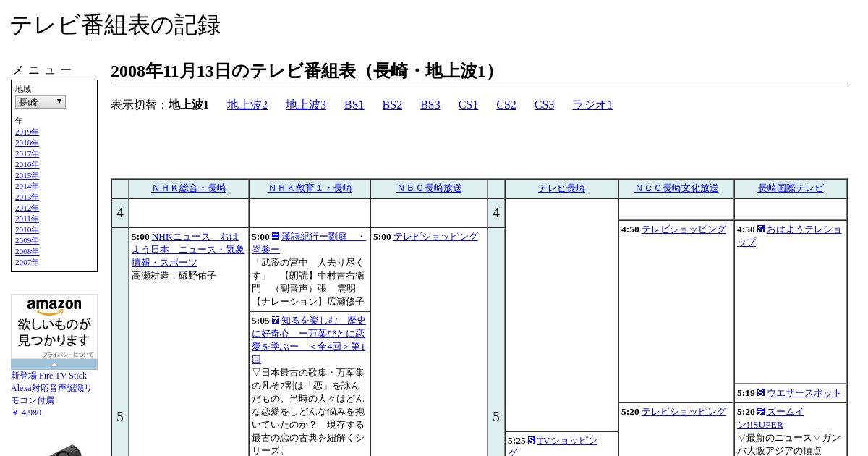Screen dimensions: 868x456
Task: Open year 2012年 in menu
Action: point(27,208)
